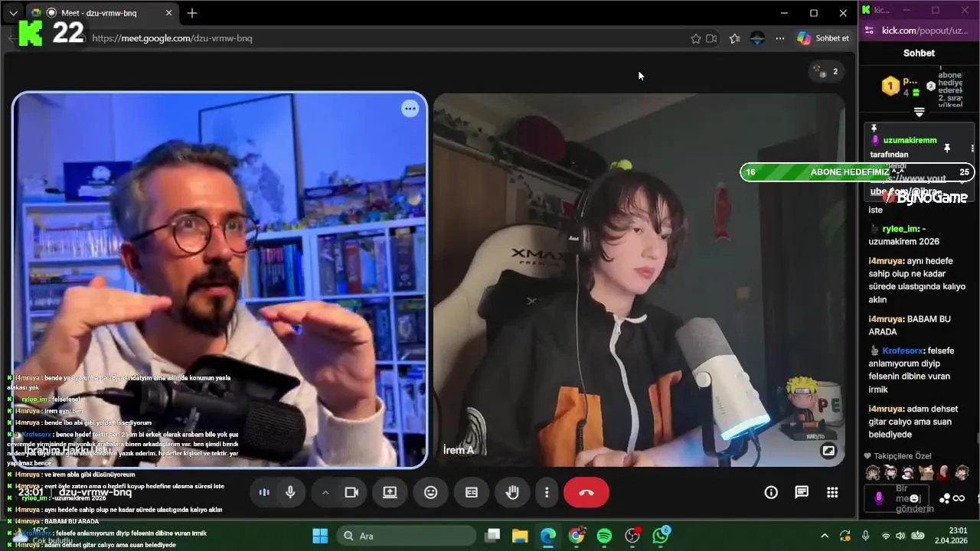Open Copilot 'Sohbet et' button

(x=824, y=38)
